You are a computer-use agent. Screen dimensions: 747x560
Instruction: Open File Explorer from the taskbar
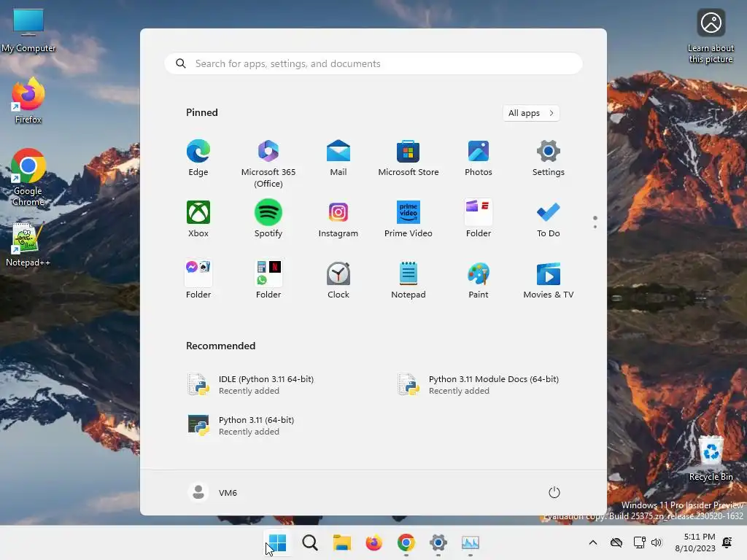(x=341, y=542)
